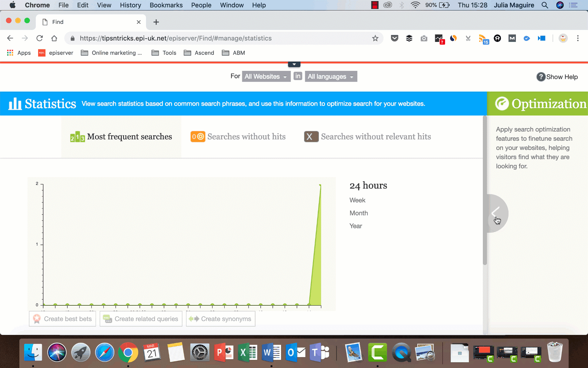The width and height of the screenshot is (588, 368).
Task: Click the scissors clipping extension icon
Action: click(468, 38)
